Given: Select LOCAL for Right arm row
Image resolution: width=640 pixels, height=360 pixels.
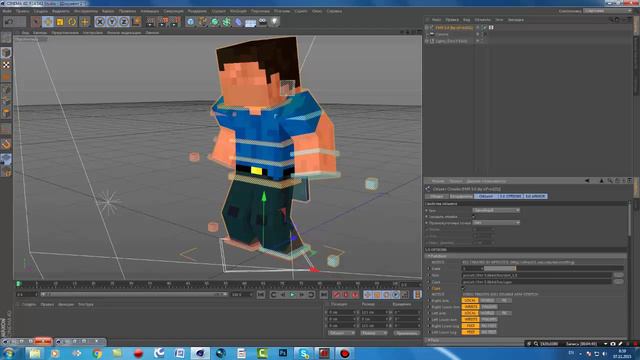Looking at the screenshot, I should (x=470, y=300).
